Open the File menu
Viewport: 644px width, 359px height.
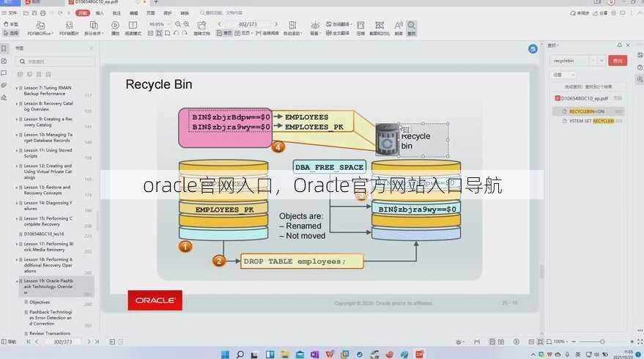(x=10, y=13)
